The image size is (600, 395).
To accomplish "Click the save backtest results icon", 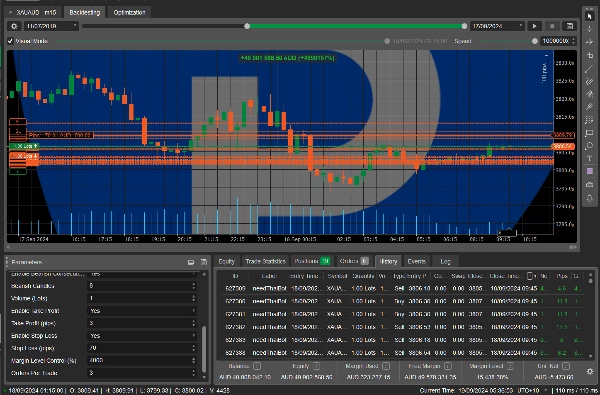I will point(570,26).
